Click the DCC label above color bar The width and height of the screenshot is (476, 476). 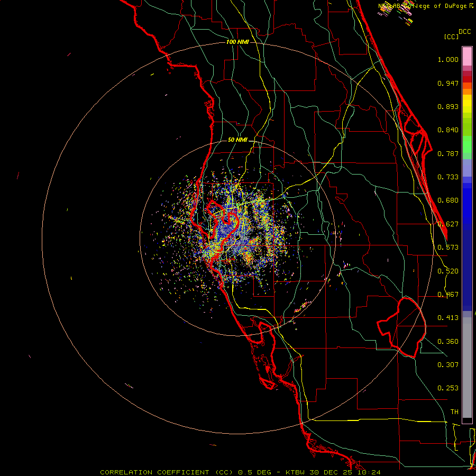point(464,32)
